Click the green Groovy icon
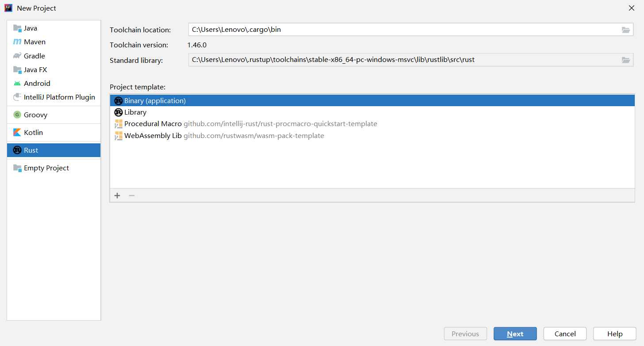This screenshot has width=644, height=346. (17, 115)
